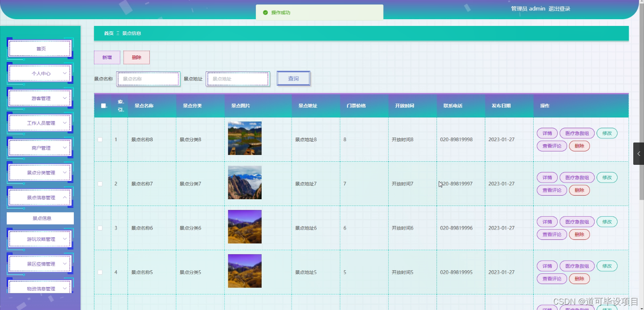This screenshot has height=310, width=644.
Task: Open the thumbnail image of 景点名称5
Action: 245,271
